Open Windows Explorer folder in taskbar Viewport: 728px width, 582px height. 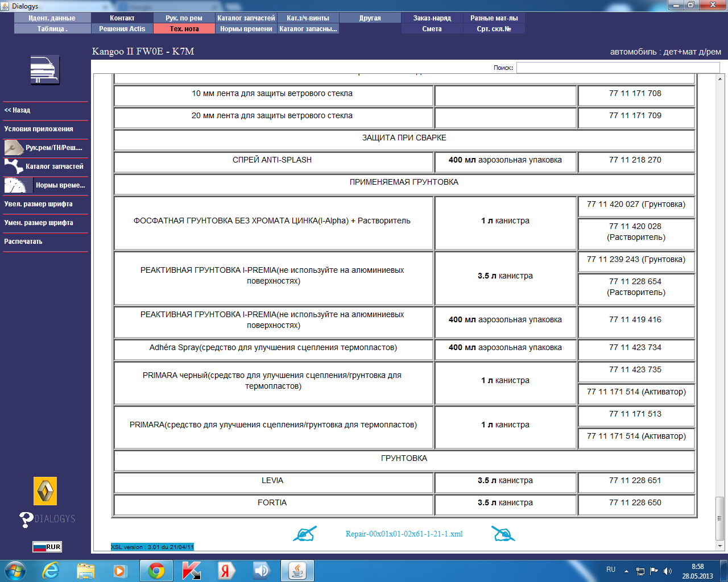point(86,571)
